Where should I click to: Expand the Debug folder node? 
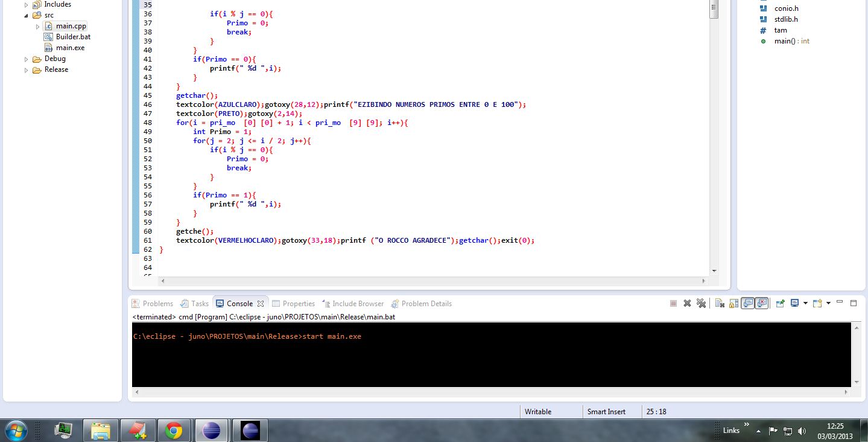(26, 59)
